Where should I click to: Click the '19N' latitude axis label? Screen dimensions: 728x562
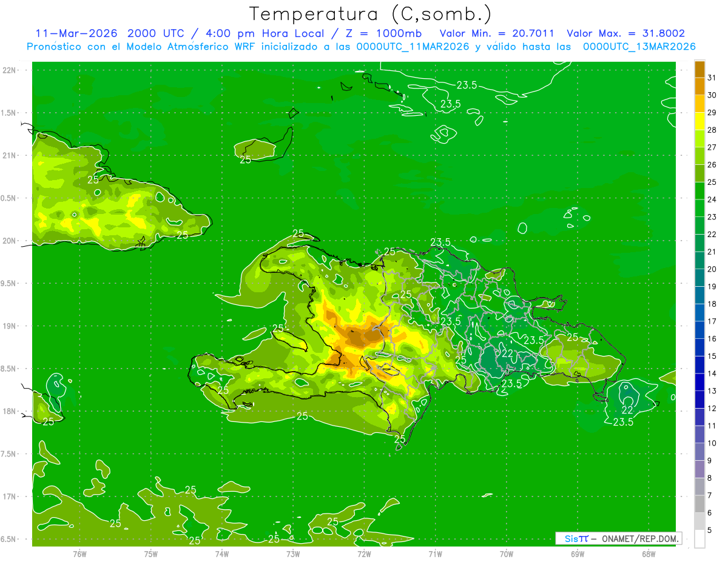10,326
